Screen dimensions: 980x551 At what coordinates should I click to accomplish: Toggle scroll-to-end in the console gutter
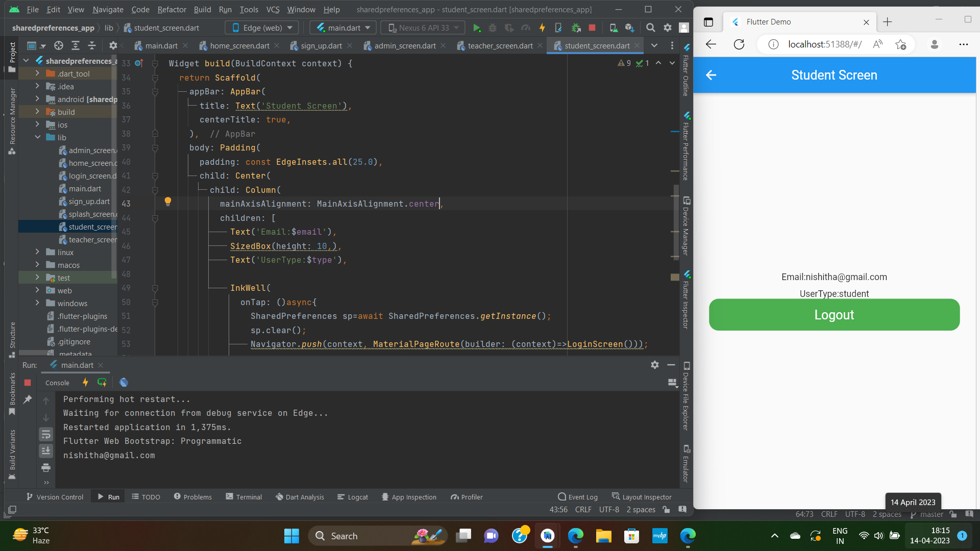click(x=46, y=451)
